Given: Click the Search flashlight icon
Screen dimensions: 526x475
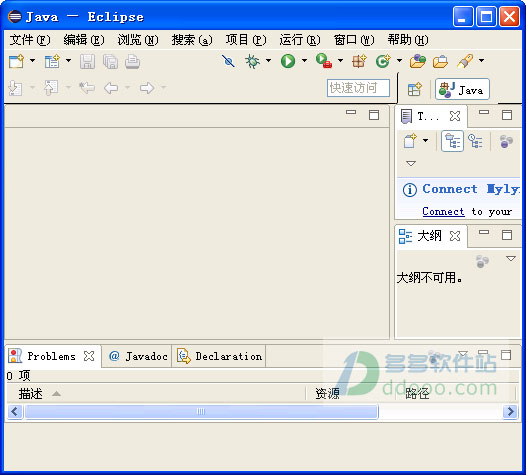Looking at the screenshot, I should (x=465, y=61).
